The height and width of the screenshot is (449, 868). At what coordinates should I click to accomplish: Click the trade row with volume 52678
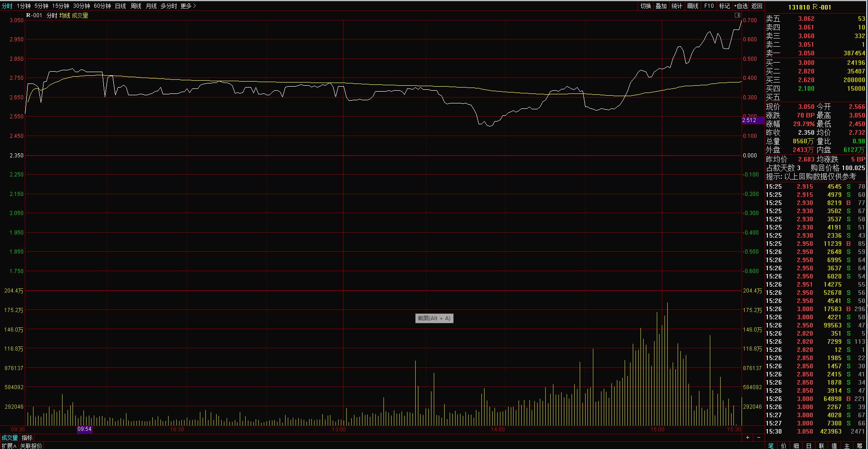(815, 293)
